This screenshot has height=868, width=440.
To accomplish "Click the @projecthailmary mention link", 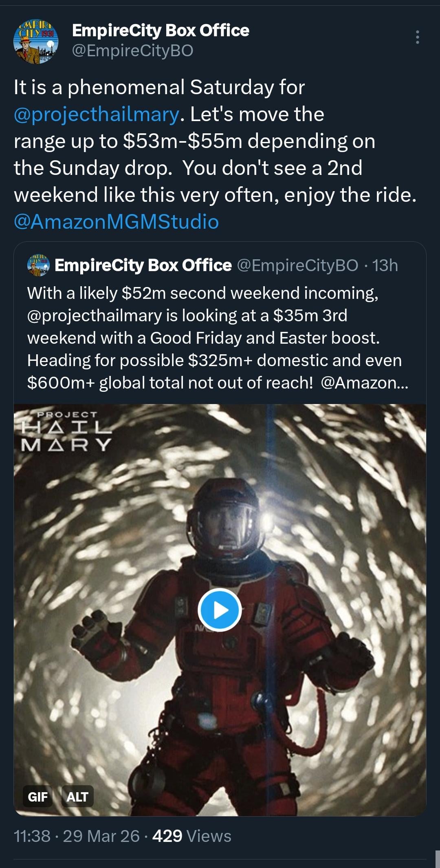I will click(96, 114).
